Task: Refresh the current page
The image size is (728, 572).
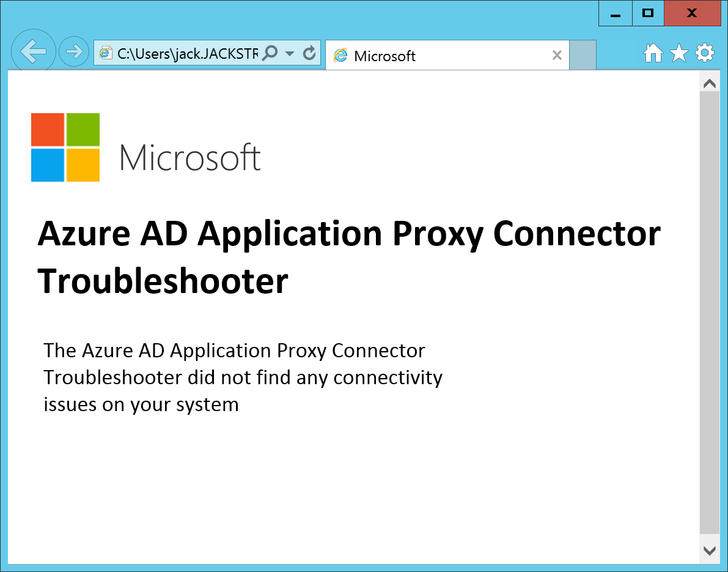Action: (x=310, y=53)
